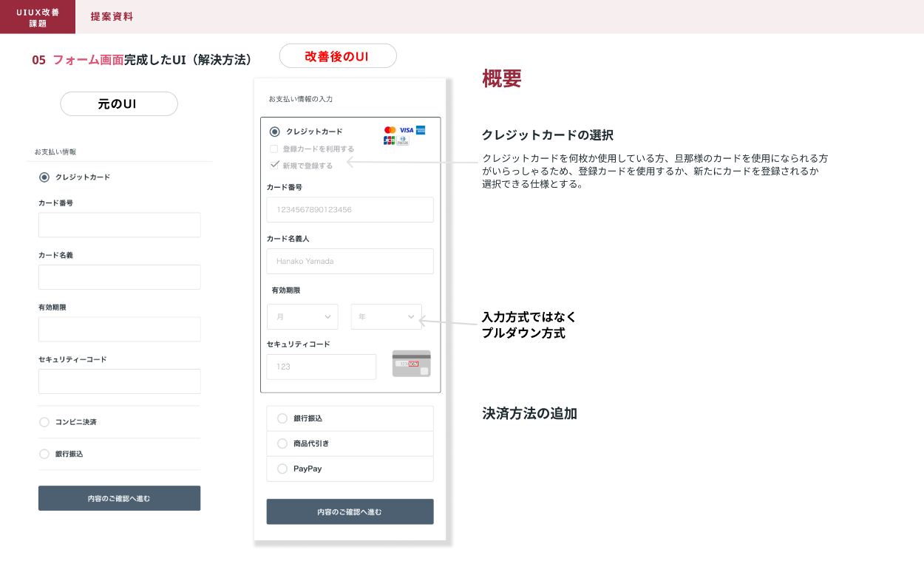Check the 登録カードを利用する checkbox
This screenshot has height=561, width=924.
274,149
